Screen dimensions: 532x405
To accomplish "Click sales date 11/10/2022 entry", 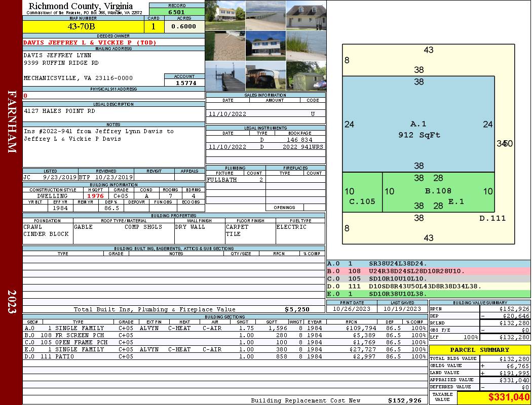I will (227, 114).
